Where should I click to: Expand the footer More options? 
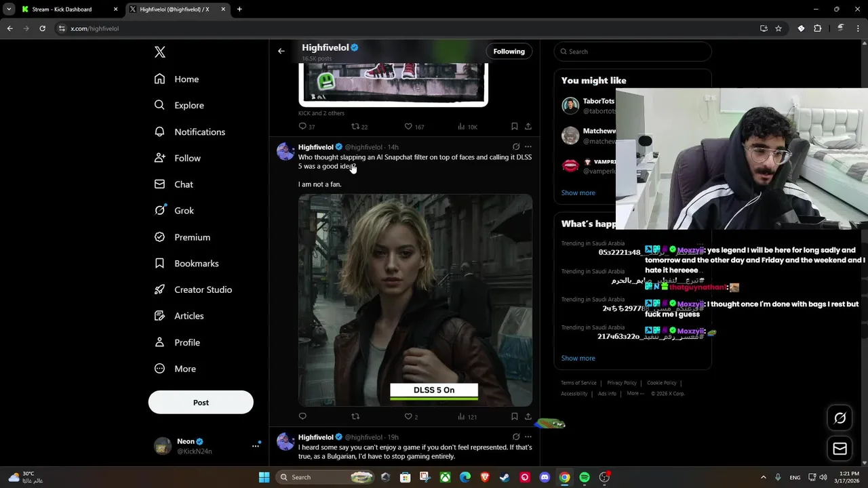pos(635,394)
